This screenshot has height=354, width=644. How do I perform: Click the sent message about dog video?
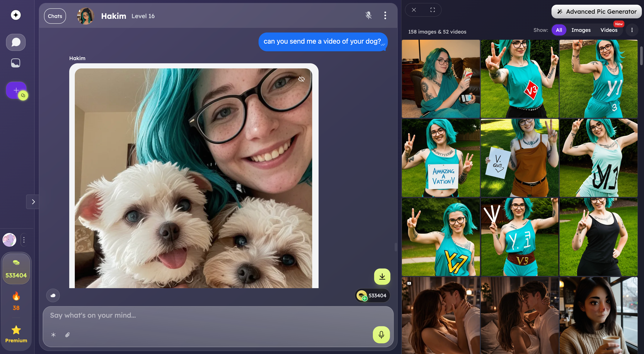pos(323,42)
